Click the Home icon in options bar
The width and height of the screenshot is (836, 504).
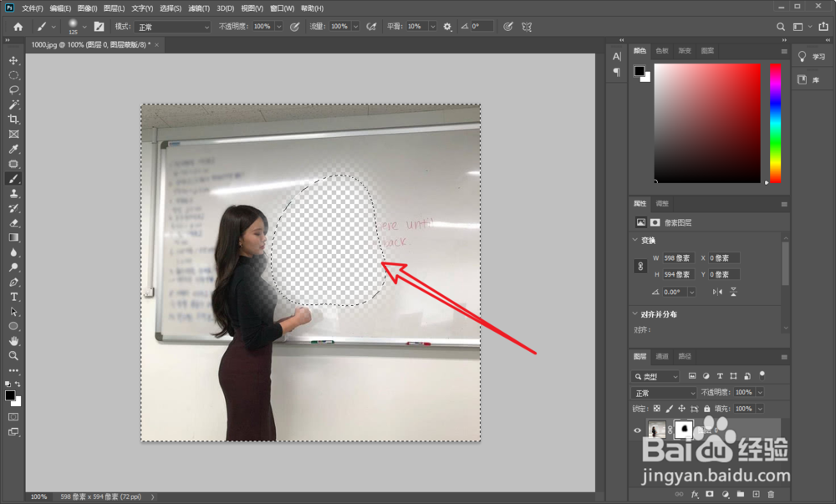click(18, 27)
